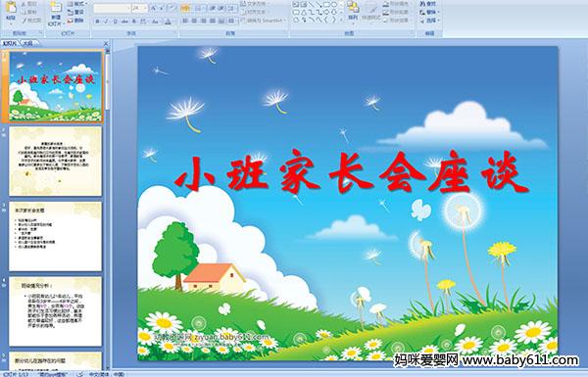
Task: Click the font color A icon
Action: click(168, 22)
